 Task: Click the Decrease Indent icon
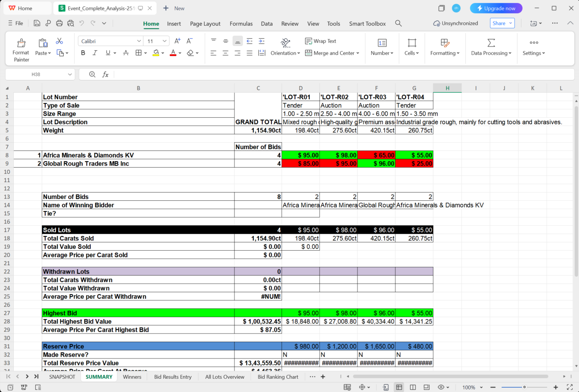pos(249,41)
